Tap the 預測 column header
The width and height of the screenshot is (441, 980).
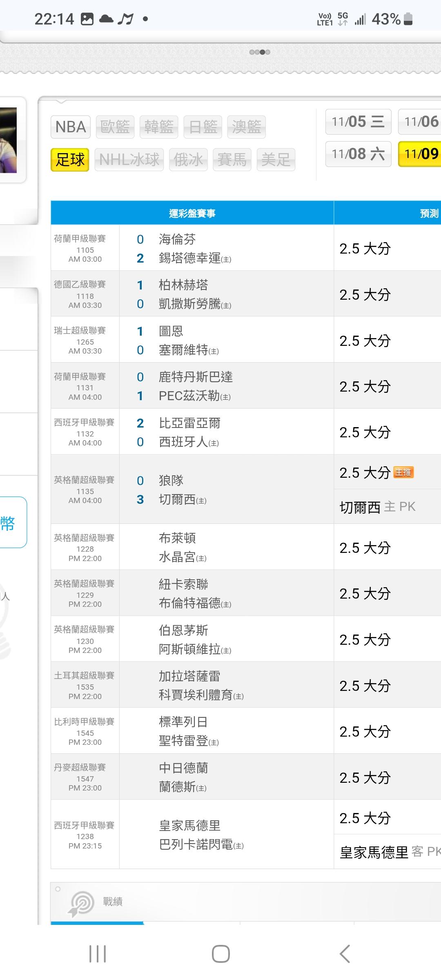click(429, 213)
